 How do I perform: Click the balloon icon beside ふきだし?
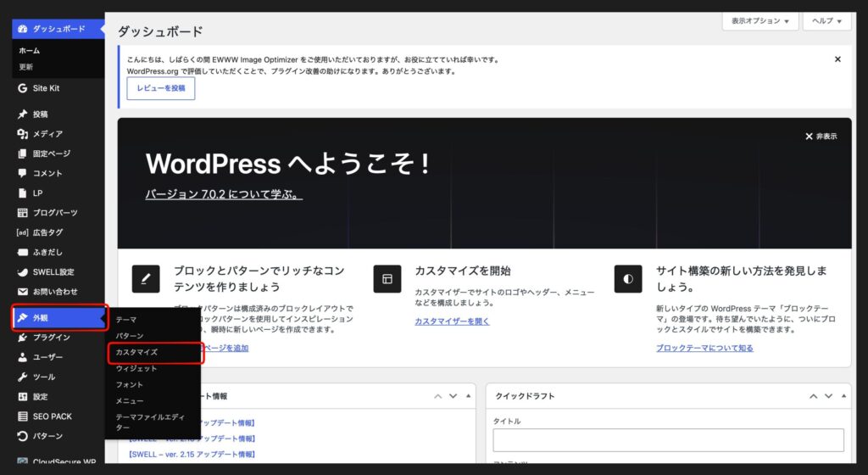point(23,252)
